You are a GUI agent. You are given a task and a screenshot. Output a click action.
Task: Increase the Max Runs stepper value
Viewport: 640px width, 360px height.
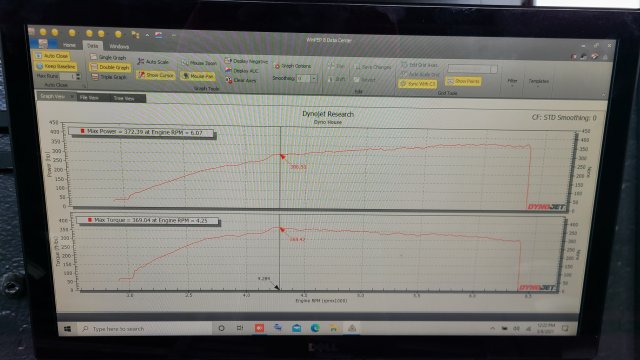(x=78, y=75)
